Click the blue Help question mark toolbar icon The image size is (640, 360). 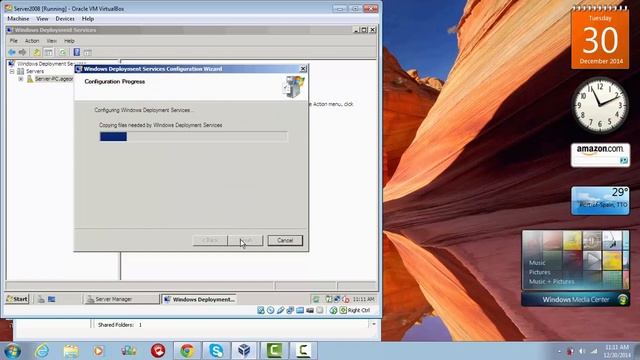coord(76,52)
